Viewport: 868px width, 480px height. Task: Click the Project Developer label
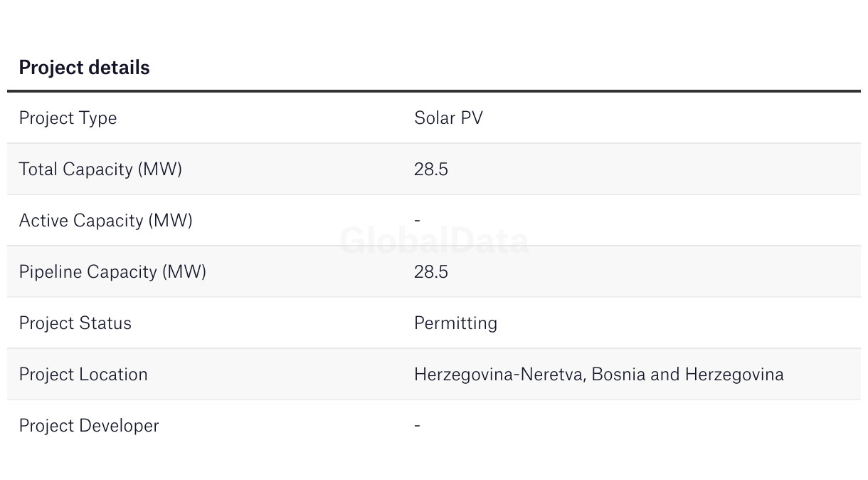click(x=89, y=426)
